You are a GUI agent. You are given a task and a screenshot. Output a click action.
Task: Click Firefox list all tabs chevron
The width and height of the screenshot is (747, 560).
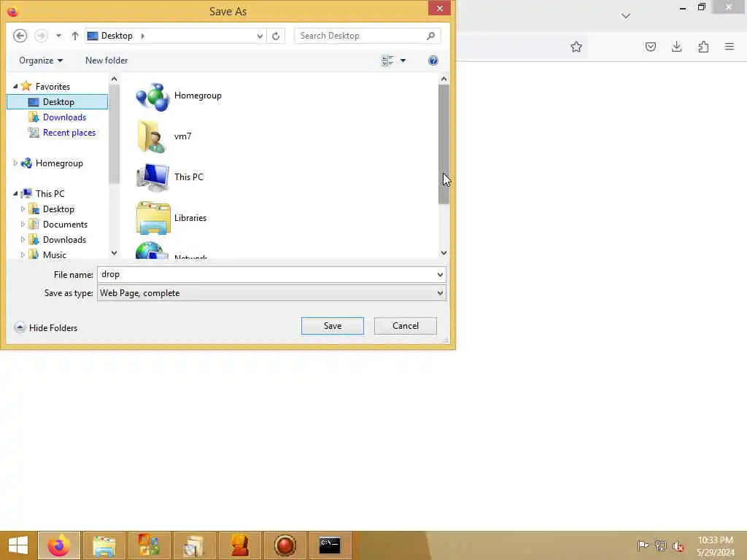click(626, 16)
